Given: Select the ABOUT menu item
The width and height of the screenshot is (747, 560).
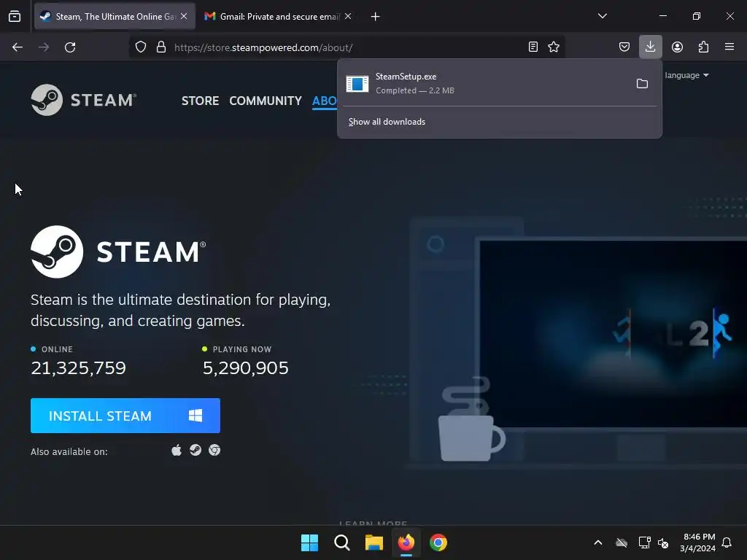Looking at the screenshot, I should [x=325, y=101].
